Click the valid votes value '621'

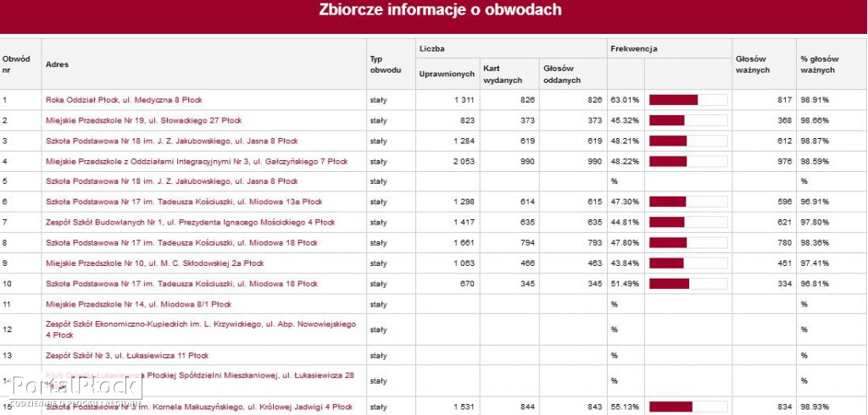tap(784, 223)
